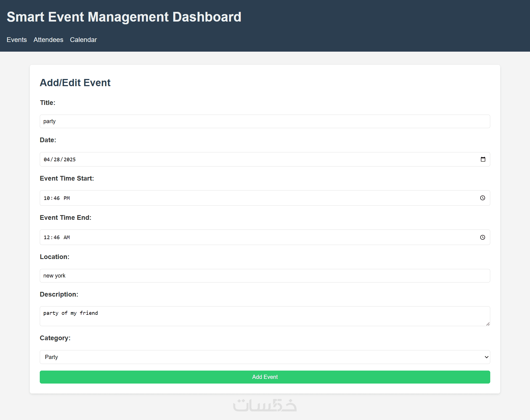Viewport: 530px width, 420px height.
Task: Select the day 28 in Date field
Action: 57,160
